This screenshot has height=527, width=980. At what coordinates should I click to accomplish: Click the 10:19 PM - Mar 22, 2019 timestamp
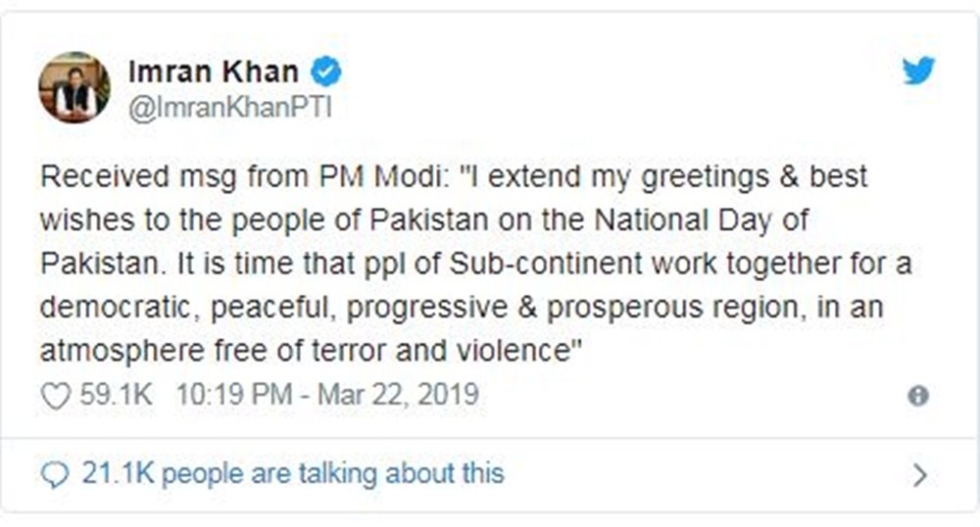click(327, 395)
